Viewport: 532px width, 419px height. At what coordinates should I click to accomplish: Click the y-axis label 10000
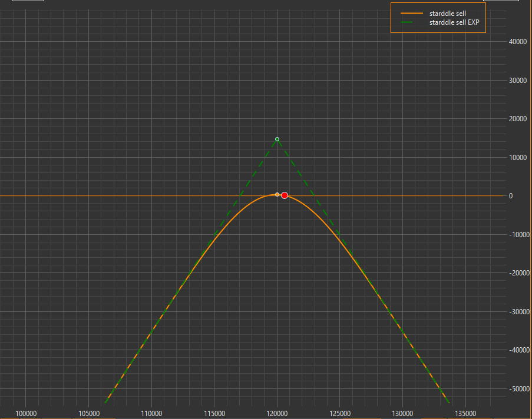coord(518,157)
